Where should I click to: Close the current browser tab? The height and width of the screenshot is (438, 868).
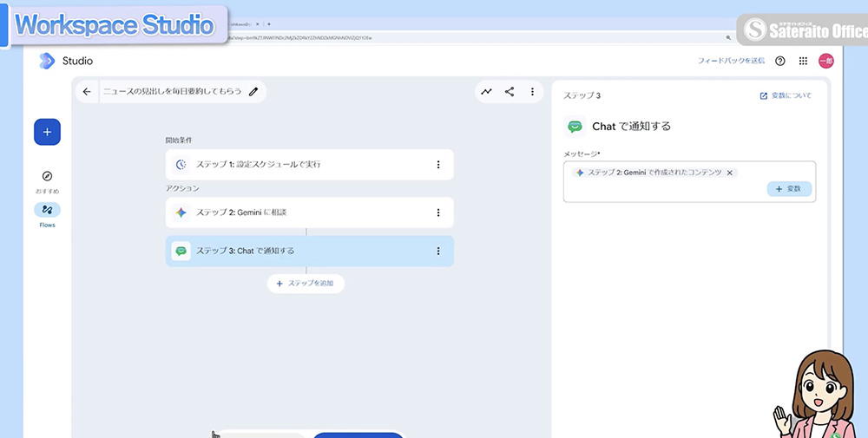click(258, 24)
